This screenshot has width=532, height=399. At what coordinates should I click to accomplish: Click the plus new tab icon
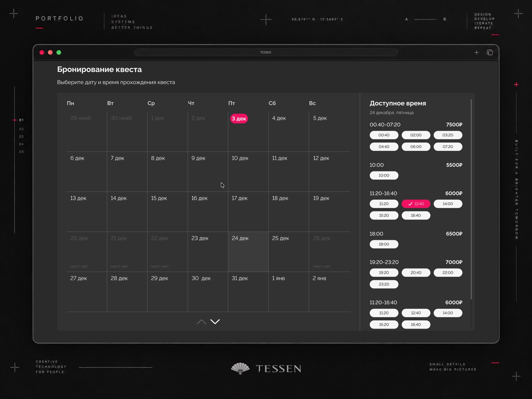(476, 53)
